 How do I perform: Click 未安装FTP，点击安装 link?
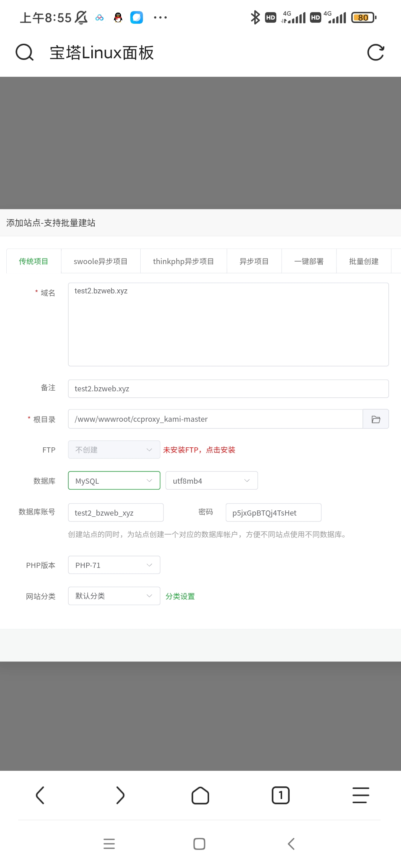click(199, 450)
